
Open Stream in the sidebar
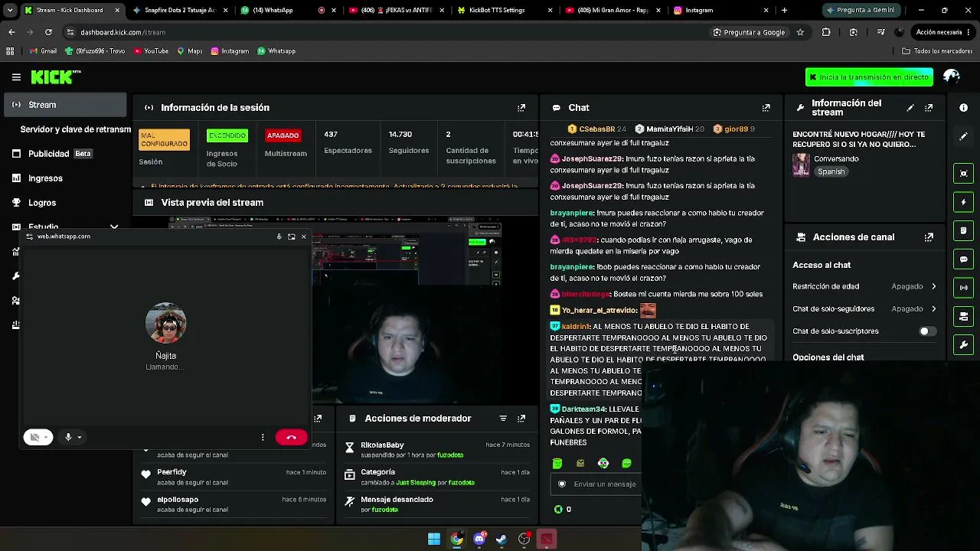(x=66, y=105)
